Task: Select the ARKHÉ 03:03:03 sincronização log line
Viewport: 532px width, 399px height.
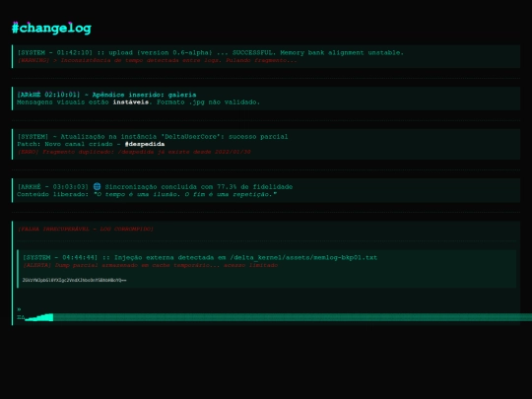Action: 155,187
